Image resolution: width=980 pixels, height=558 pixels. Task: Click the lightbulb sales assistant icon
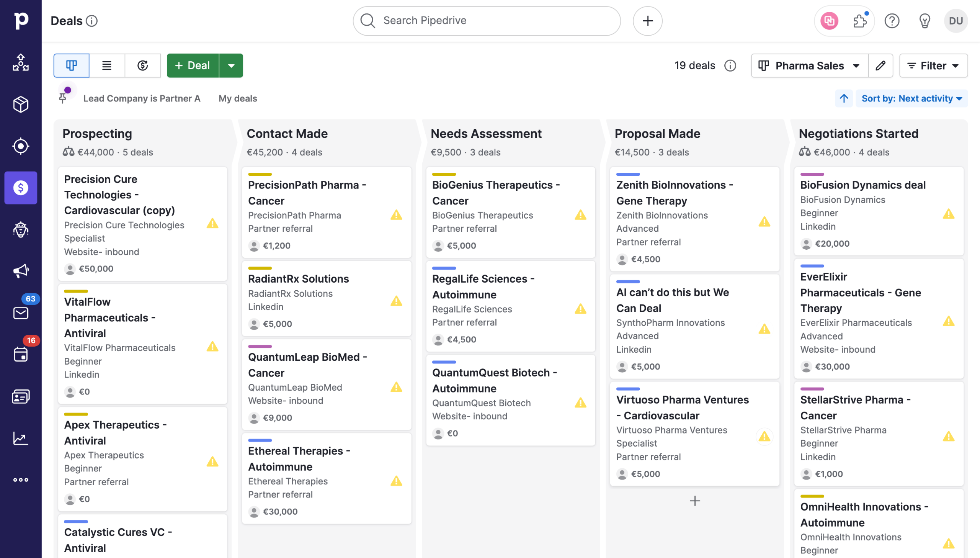click(924, 21)
